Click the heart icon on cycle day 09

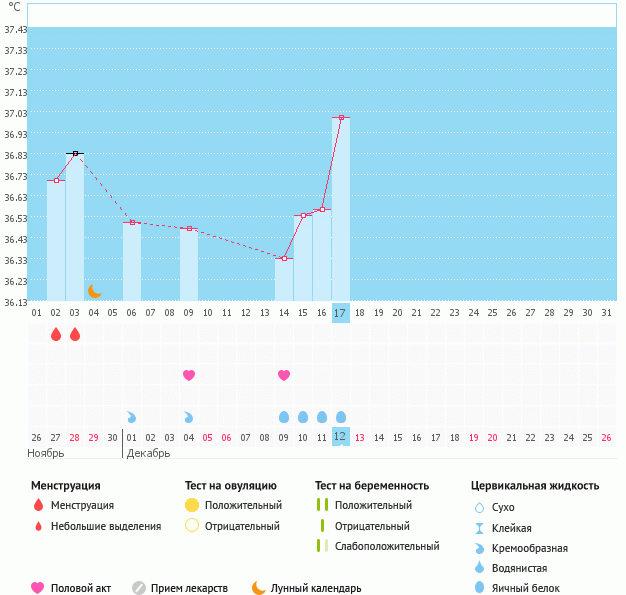click(189, 375)
